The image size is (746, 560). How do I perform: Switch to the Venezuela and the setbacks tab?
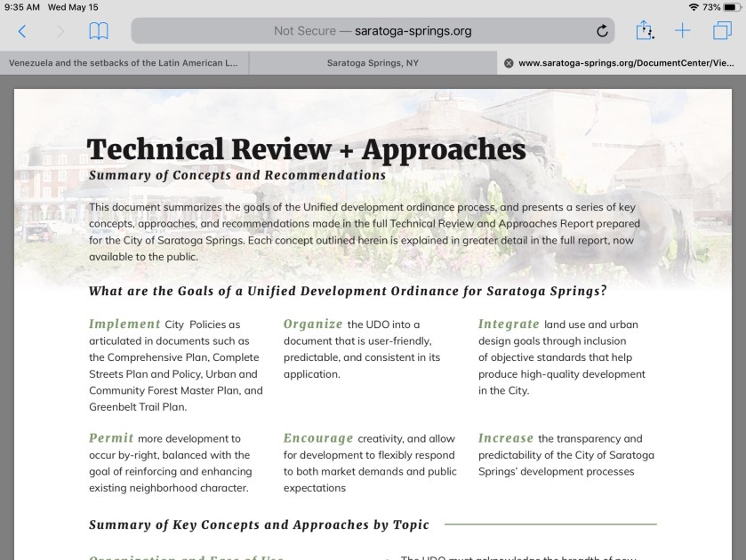click(124, 63)
